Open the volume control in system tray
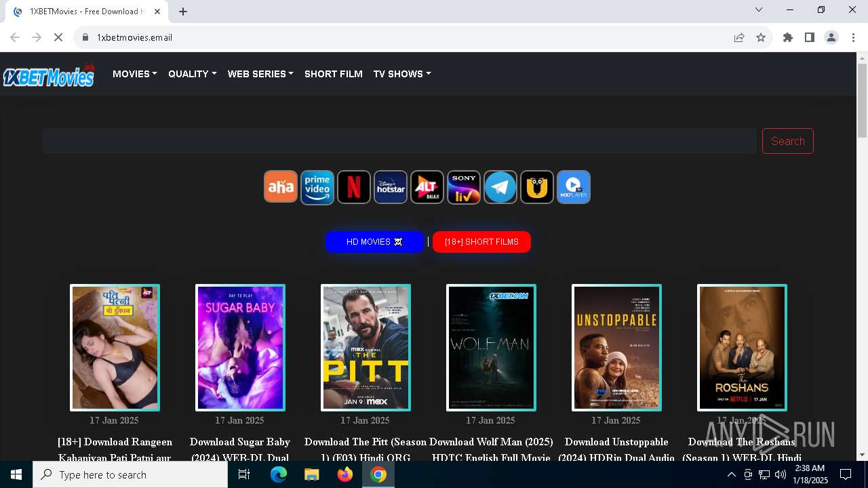 [781, 474]
